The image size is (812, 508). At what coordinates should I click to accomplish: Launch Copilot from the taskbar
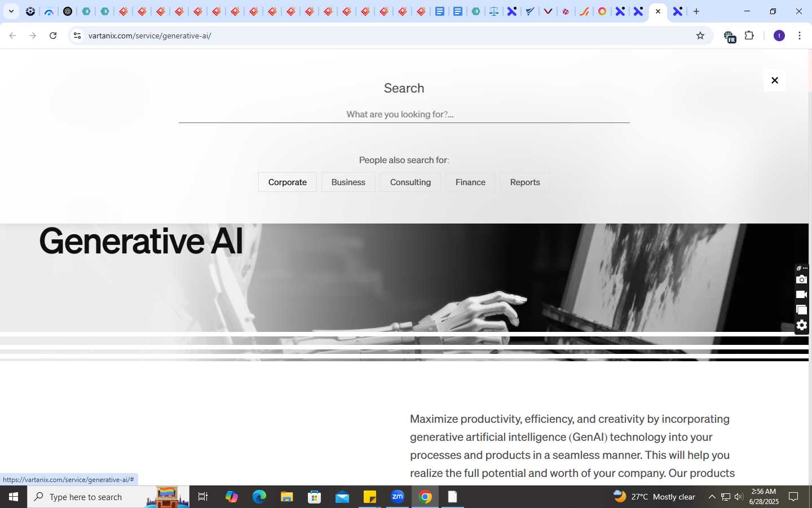231,497
